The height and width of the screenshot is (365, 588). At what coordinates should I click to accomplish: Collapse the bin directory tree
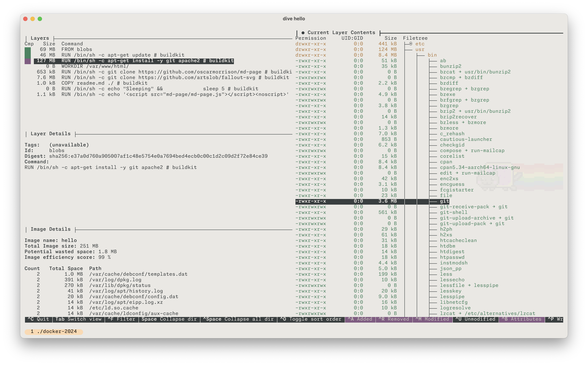click(432, 55)
